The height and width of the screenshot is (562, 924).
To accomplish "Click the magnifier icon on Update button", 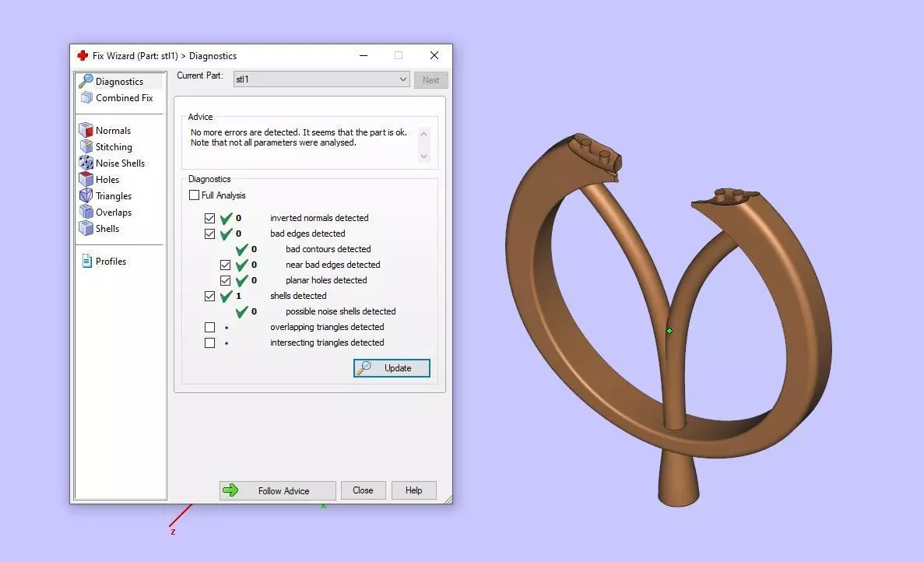I will click(x=364, y=368).
